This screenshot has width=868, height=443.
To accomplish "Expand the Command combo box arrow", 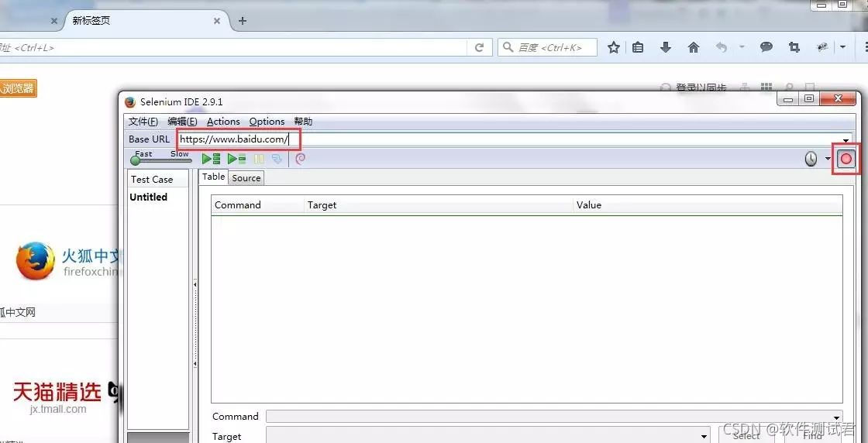I will (x=837, y=417).
